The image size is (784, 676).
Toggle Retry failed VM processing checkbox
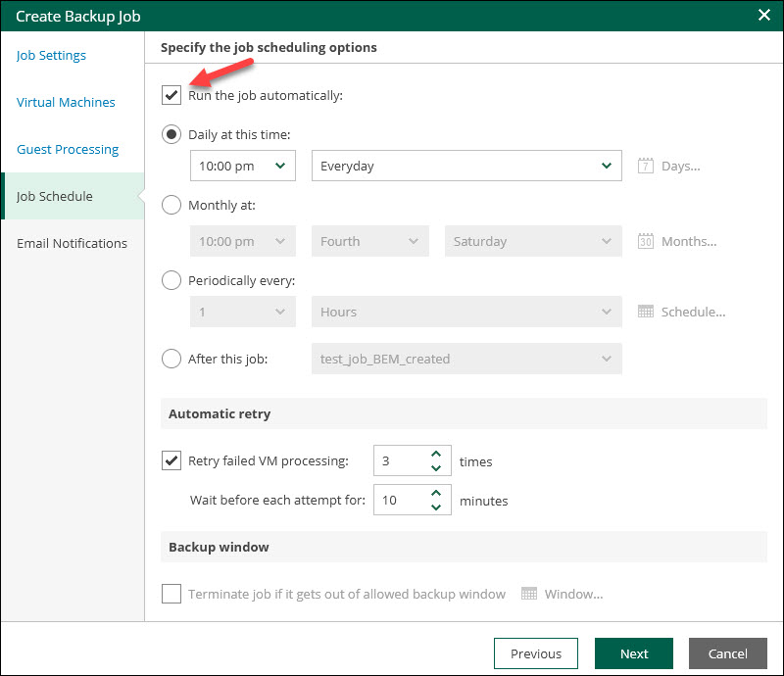point(171,460)
